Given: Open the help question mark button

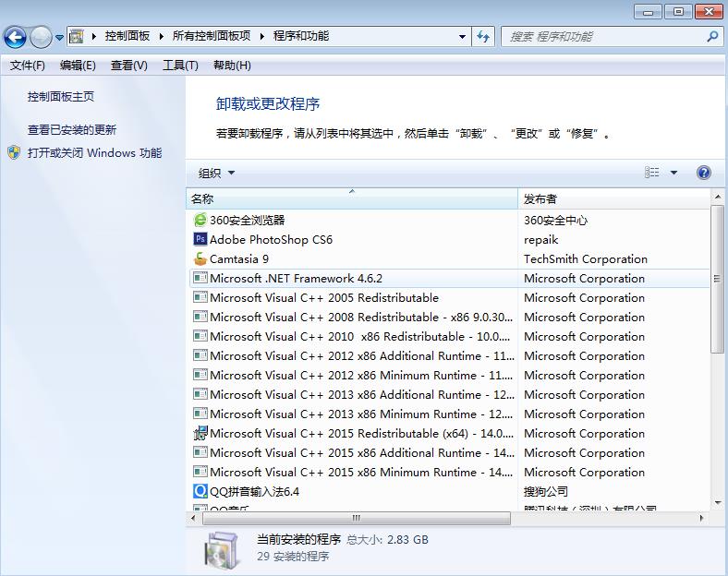Looking at the screenshot, I should click(x=704, y=173).
